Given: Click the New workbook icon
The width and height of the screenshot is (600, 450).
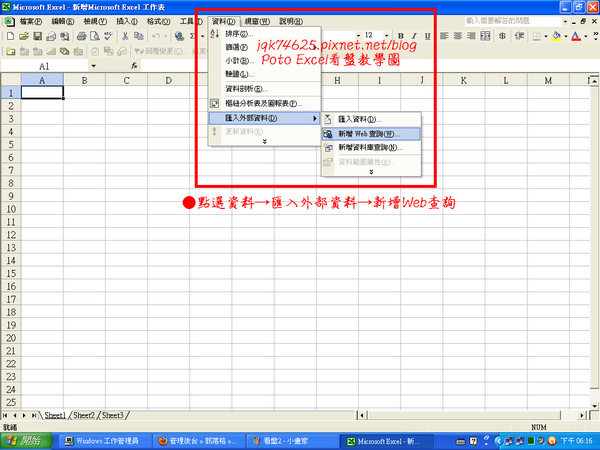Looking at the screenshot, I should pos(10,36).
